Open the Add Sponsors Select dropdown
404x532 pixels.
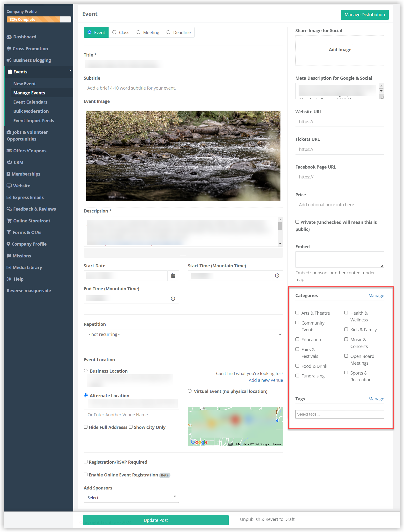point(131,498)
